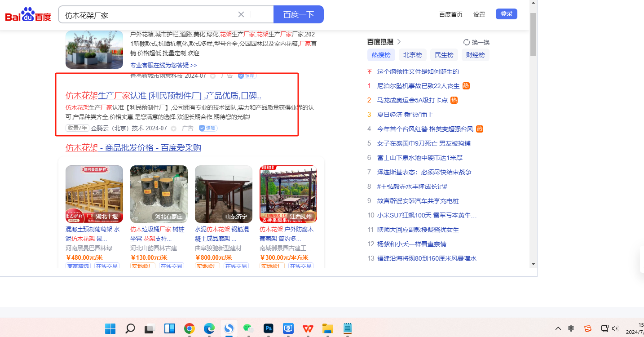Click the Baidu logo
Image resolution: width=644 pixels, height=337 pixels.
pyautogui.click(x=28, y=15)
